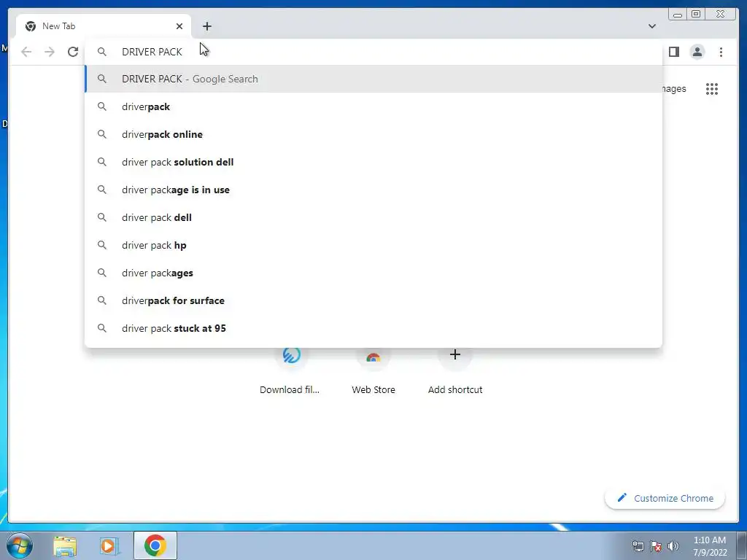Expand the tab search chevron

pyautogui.click(x=651, y=26)
